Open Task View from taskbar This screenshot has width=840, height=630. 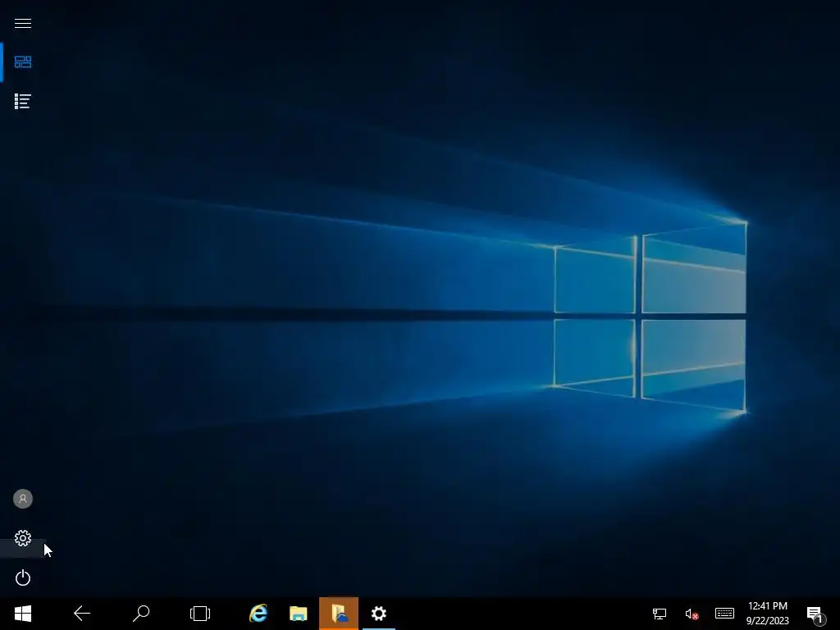(200, 614)
